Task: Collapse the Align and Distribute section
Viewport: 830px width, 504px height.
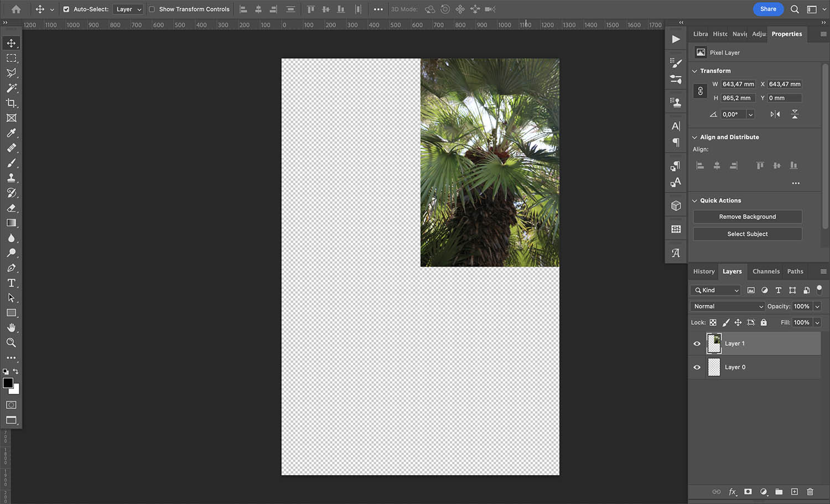Action: tap(695, 137)
